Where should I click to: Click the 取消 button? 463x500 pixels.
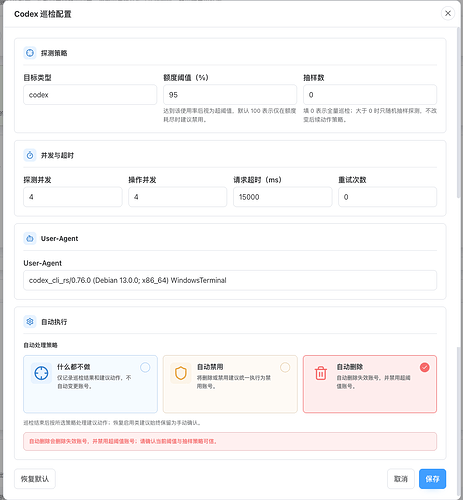pyautogui.click(x=401, y=479)
